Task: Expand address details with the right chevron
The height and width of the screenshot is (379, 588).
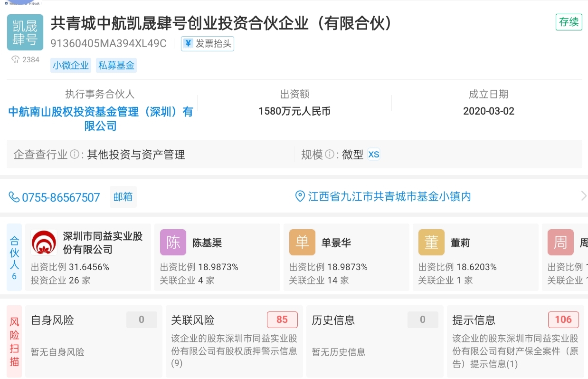Action: click(x=584, y=196)
